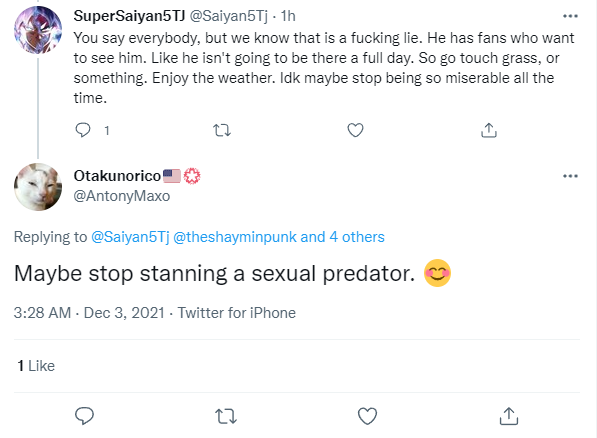Open the "Twitter for iPhone" source link
This screenshot has width=597, height=438.
[236, 313]
